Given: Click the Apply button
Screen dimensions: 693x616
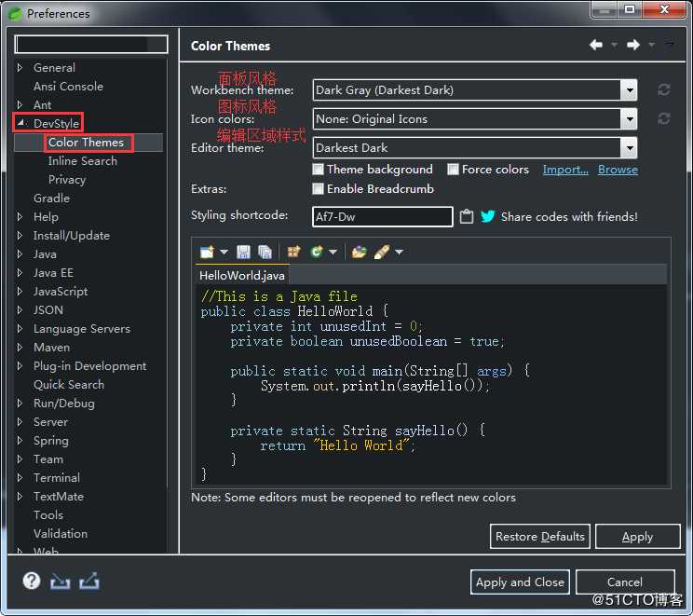Looking at the screenshot, I should pos(637,537).
